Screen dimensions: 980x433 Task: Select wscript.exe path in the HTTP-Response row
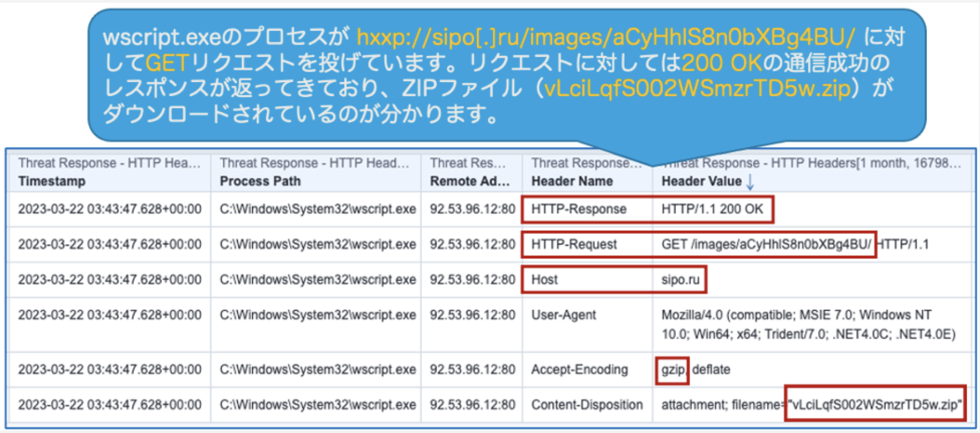tap(318, 209)
